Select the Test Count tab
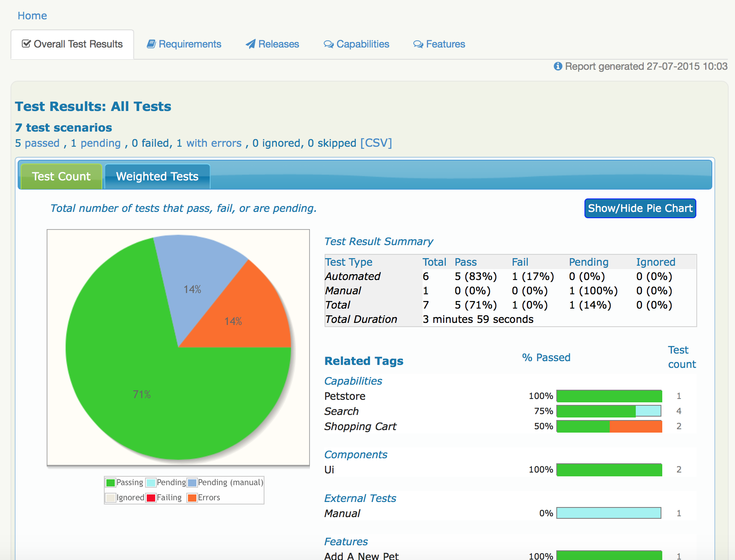Viewport: 735px width, 560px height. tap(61, 176)
